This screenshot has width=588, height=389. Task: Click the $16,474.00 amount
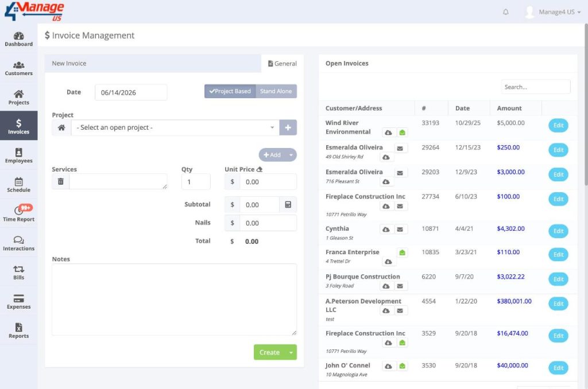click(x=512, y=333)
